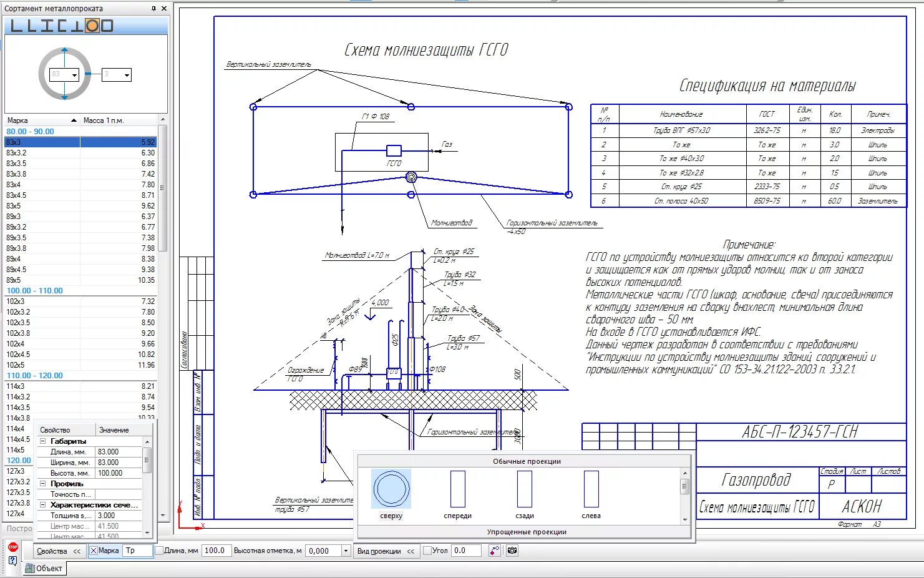Click the 100.00 - 110.00 group header

pyautogui.click(x=80, y=291)
